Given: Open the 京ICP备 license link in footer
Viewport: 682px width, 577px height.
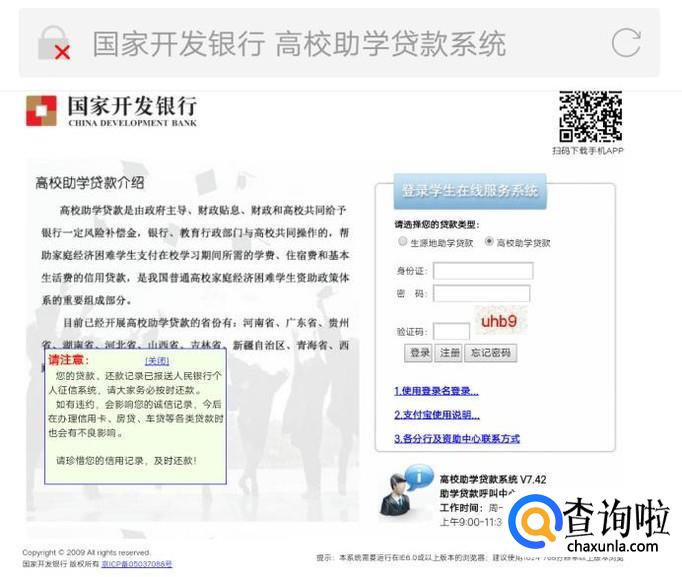Looking at the screenshot, I should (x=137, y=564).
